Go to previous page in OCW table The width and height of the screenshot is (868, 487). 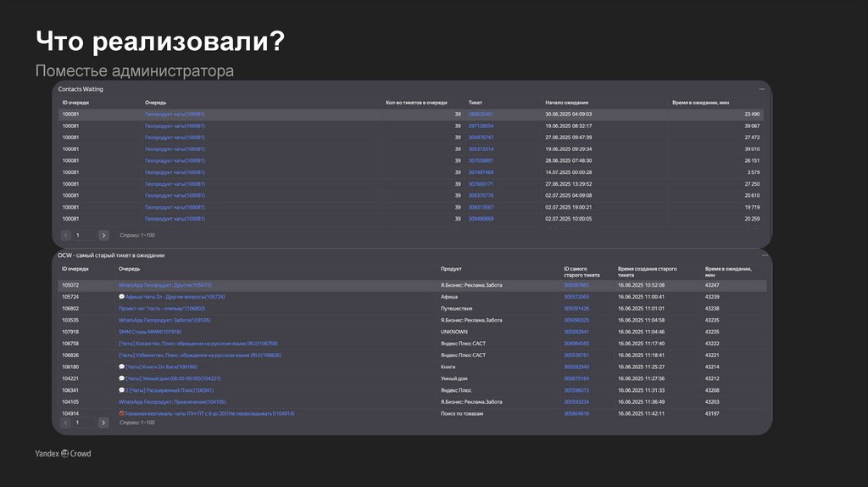[65, 423]
